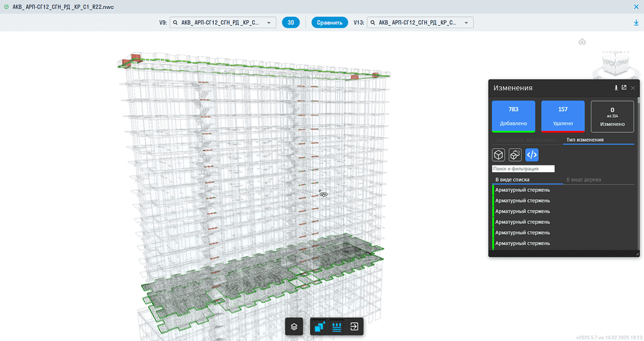Image resolution: width=644 pixels, height=341 pixels.
Task: Open the V13 version dropdown
Action: (x=421, y=23)
